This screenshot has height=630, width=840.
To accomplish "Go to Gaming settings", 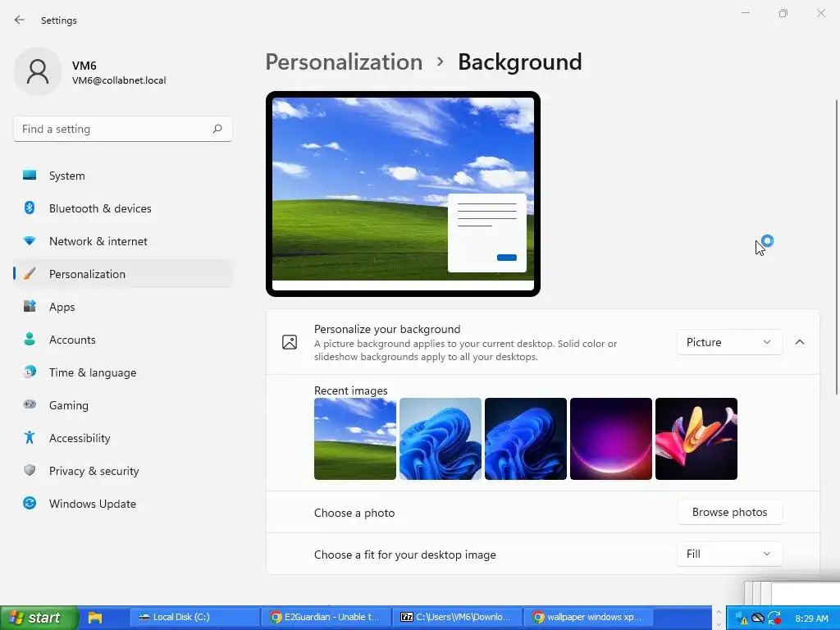I will coord(123,405).
